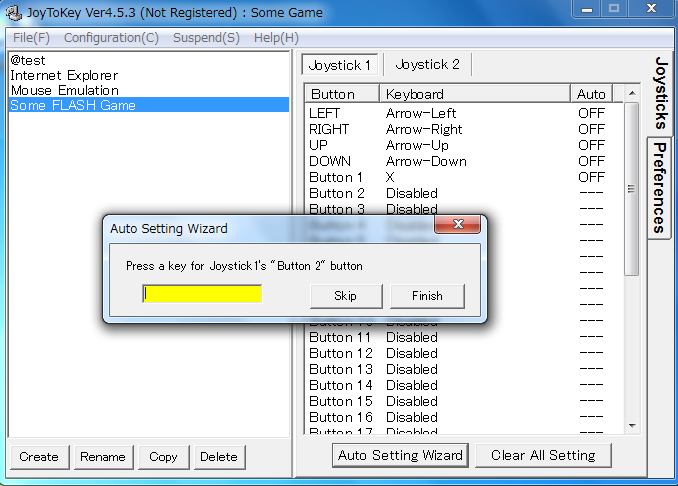The width and height of the screenshot is (678, 486).
Task: Click the Create profile button
Action: (39, 457)
